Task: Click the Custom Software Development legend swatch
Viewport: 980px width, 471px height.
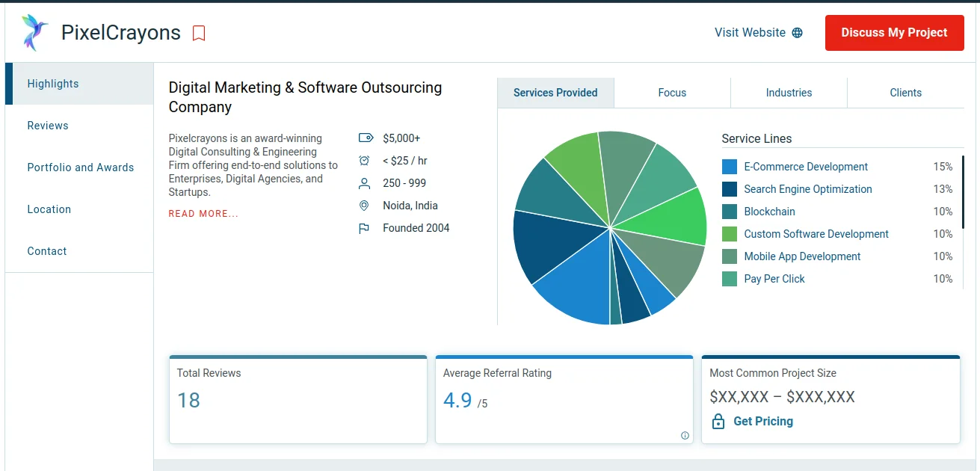Action: [730, 234]
